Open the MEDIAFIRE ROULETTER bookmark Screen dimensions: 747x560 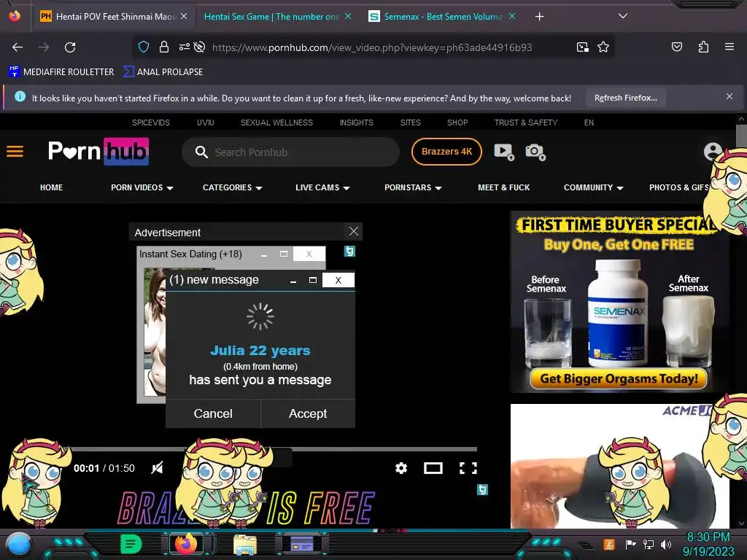pyautogui.click(x=61, y=72)
